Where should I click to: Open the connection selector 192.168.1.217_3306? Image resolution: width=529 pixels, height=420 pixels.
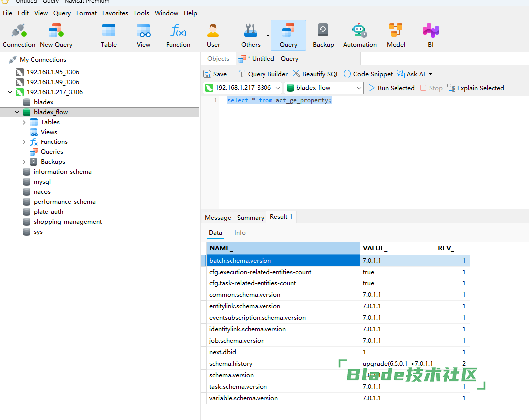pyautogui.click(x=243, y=88)
